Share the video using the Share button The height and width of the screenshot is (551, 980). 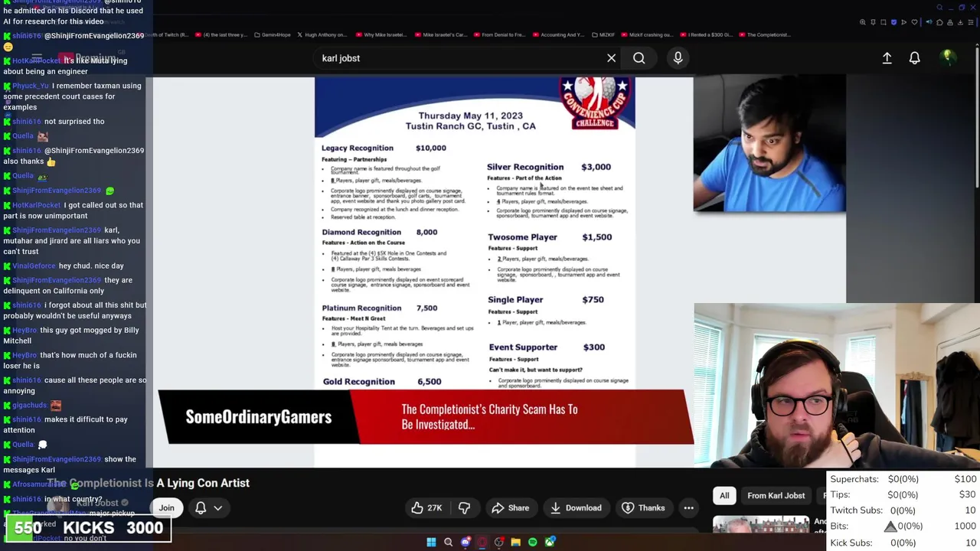[x=511, y=508]
